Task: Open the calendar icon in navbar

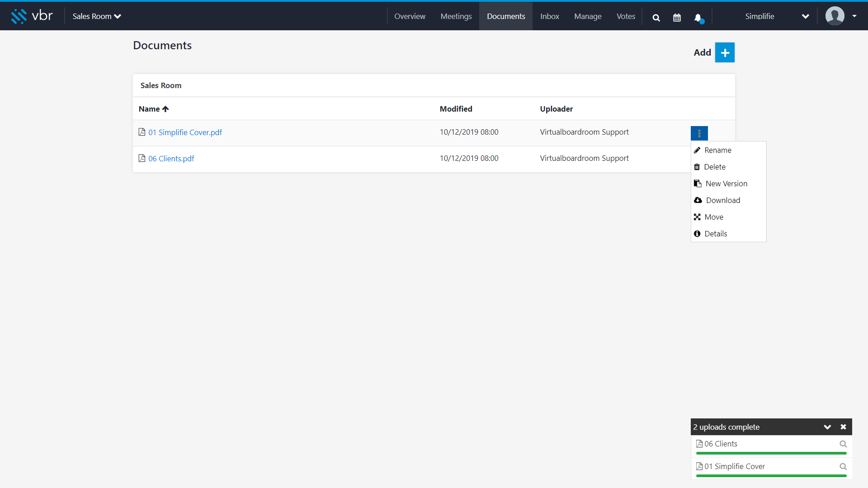Action: point(677,18)
